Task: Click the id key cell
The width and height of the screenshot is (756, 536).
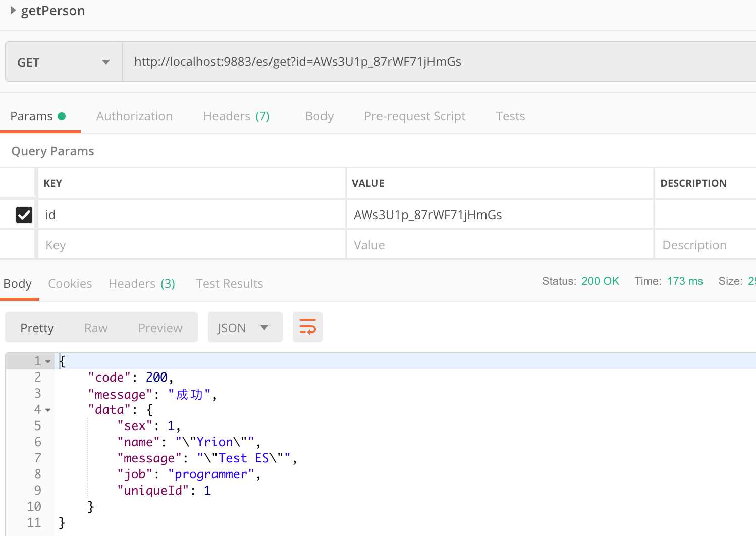Action: pos(192,215)
